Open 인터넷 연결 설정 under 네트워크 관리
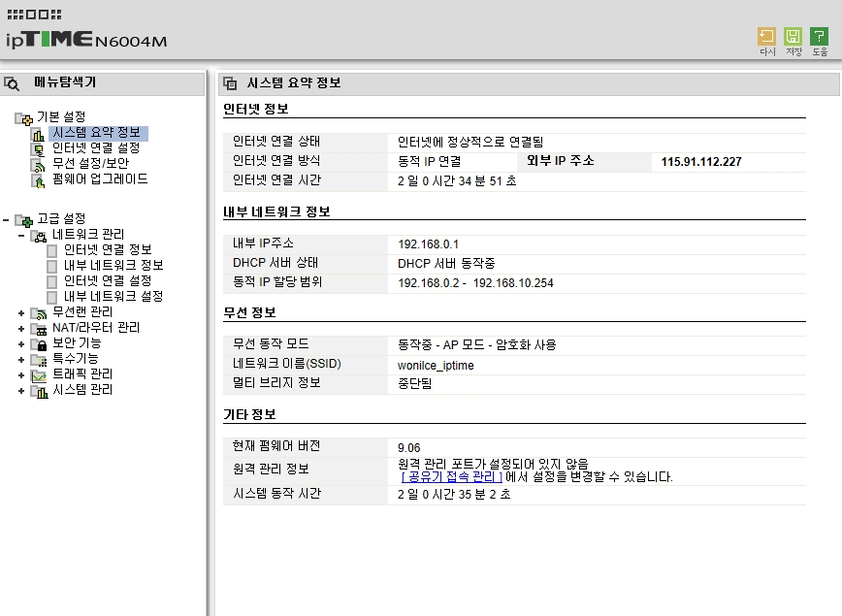The height and width of the screenshot is (616, 842). tap(108, 281)
